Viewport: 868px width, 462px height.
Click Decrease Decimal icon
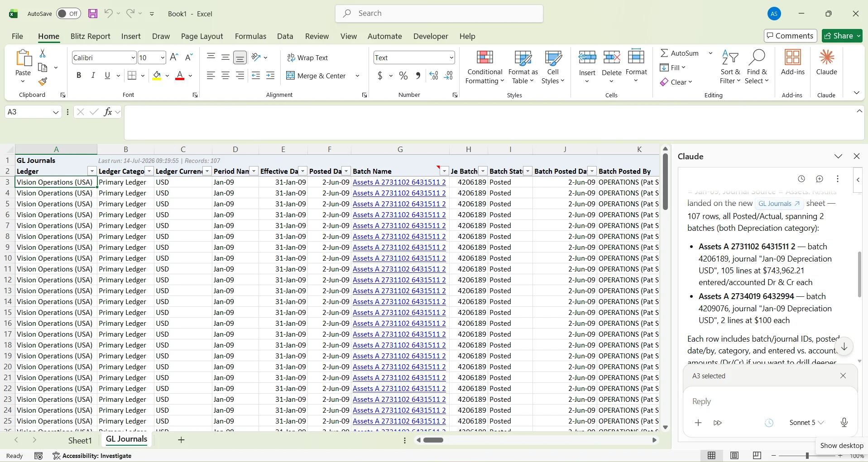448,76
